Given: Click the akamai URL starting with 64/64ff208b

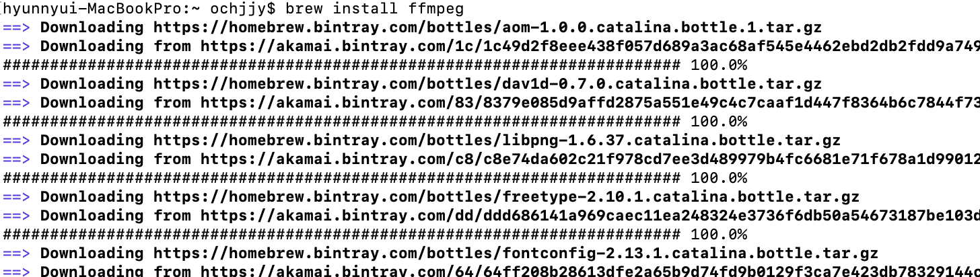Looking at the screenshot, I should click(x=590, y=271).
